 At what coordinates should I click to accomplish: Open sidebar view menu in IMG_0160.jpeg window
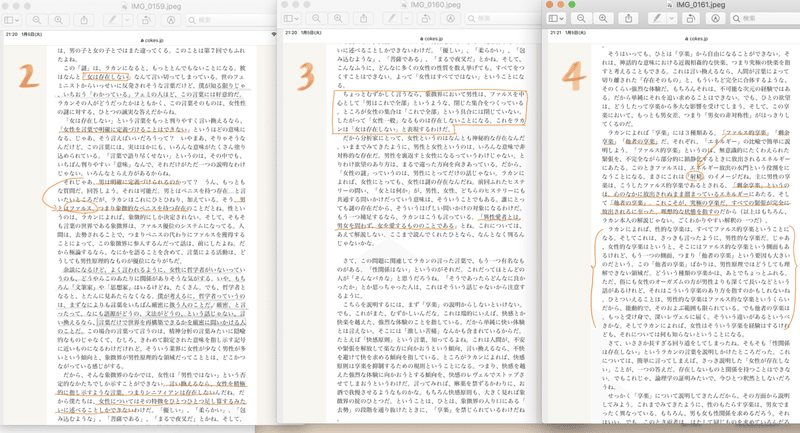coord(291,18)
